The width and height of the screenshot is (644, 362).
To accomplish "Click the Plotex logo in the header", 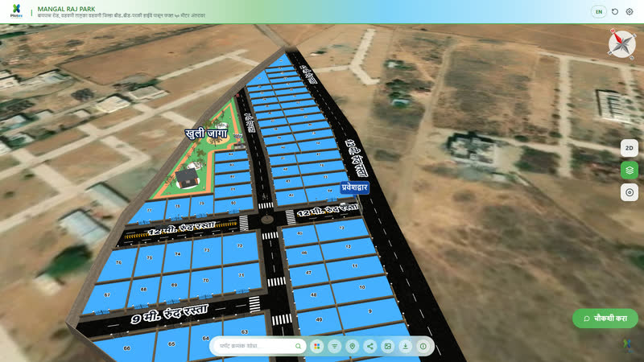I will pos(16,11).
